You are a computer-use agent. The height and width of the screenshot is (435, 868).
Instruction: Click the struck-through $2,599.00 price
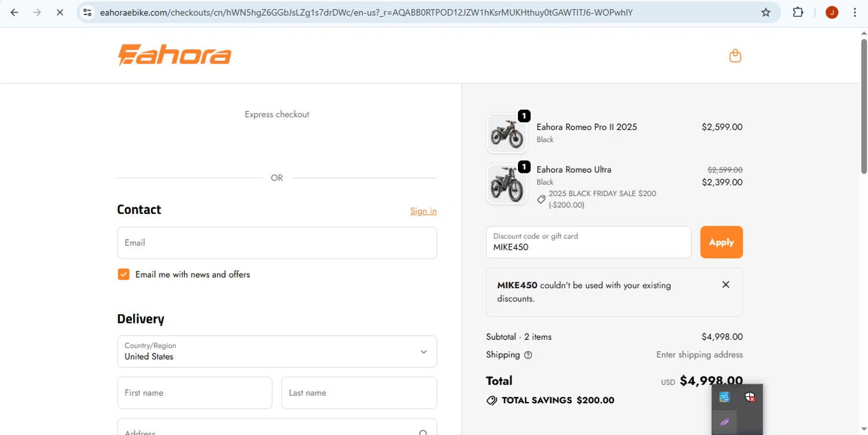coord(725,170)
